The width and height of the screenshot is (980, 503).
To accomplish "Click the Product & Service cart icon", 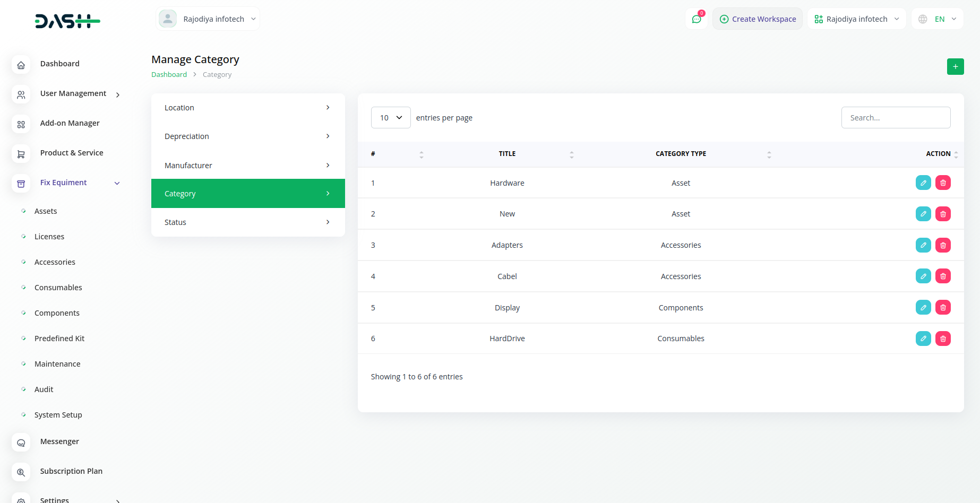I will click(x=21, y=154).
